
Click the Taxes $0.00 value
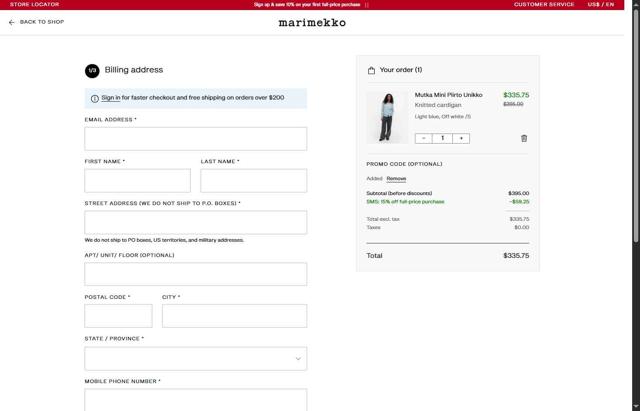pos(522,227)
